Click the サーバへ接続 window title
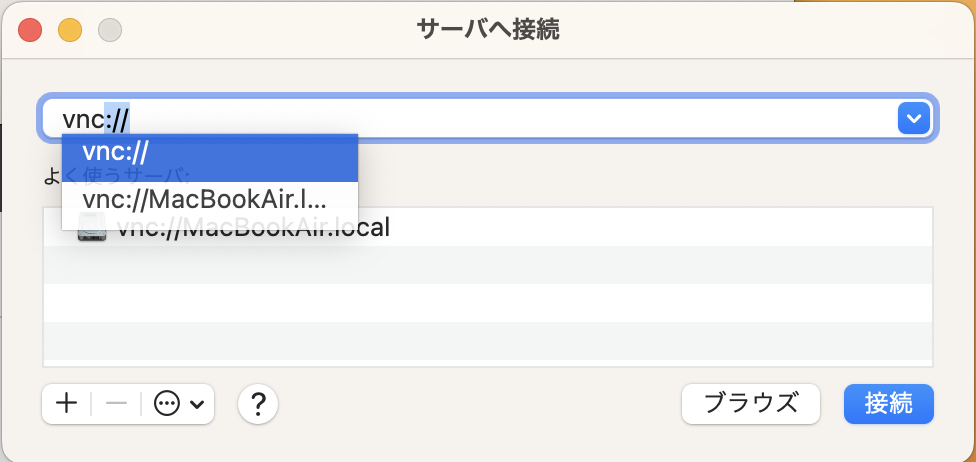 [487, 29]
